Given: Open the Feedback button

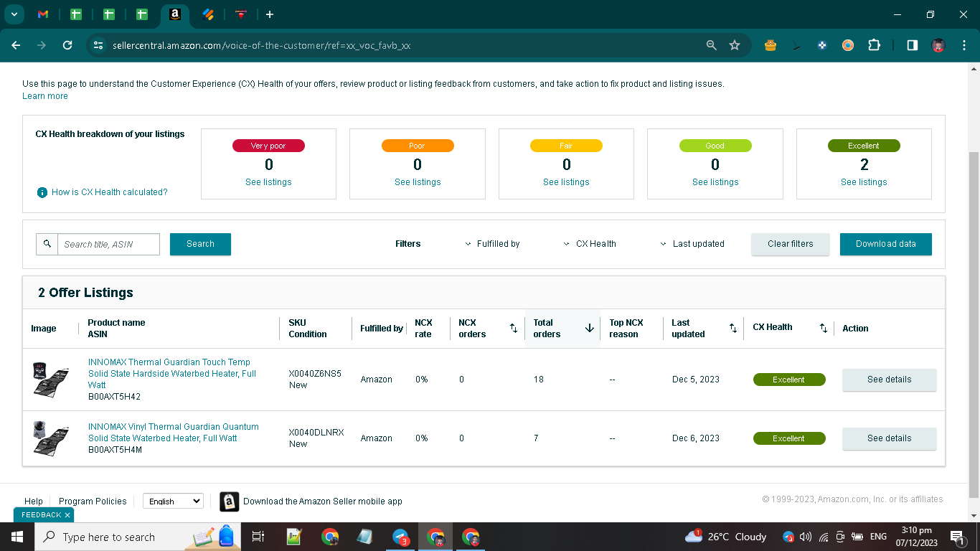Looking at the screenshot, I should [x=42, y=515].
